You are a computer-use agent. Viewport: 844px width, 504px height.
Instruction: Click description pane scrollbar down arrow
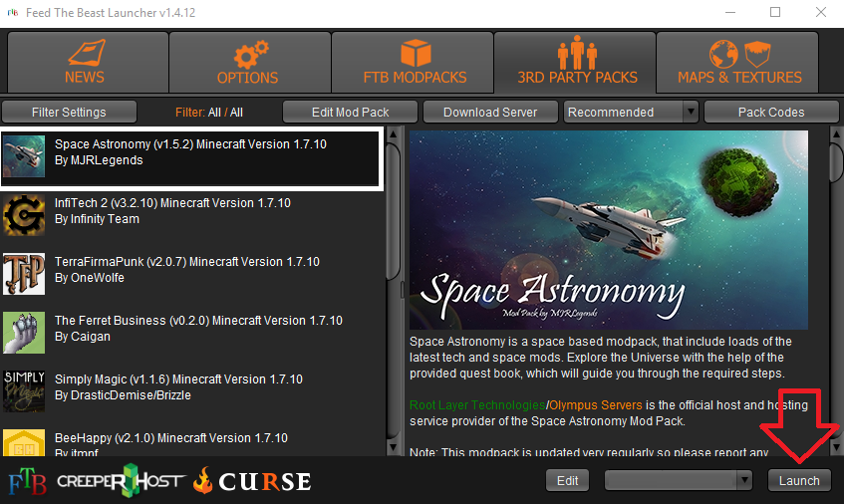[x=836, y=447]
